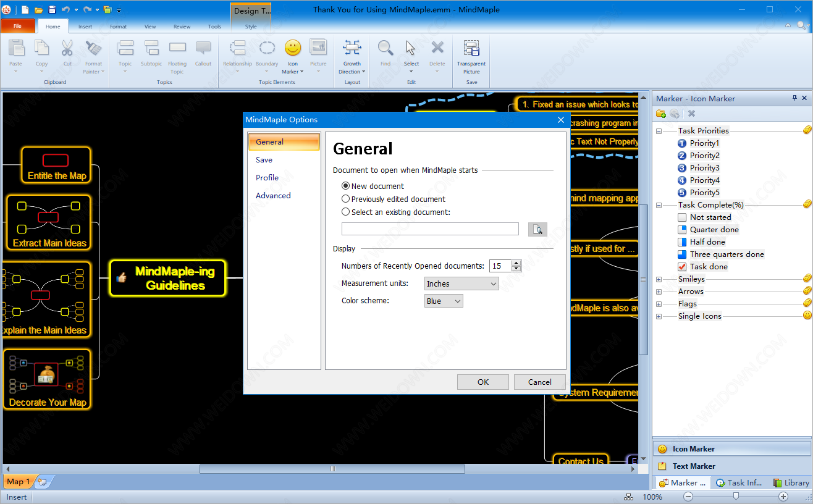Click the zoom out minus button
The width and height of the screenshot is (813, 504).
[688, 497]
